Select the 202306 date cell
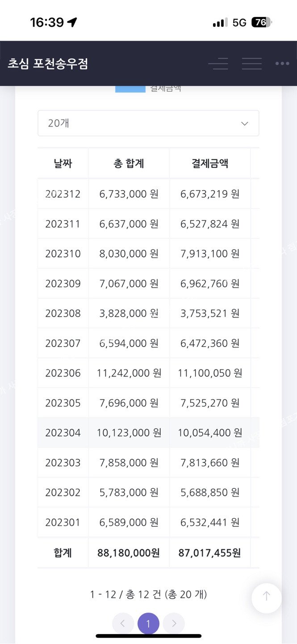The image size is (297, 644). 63,373
